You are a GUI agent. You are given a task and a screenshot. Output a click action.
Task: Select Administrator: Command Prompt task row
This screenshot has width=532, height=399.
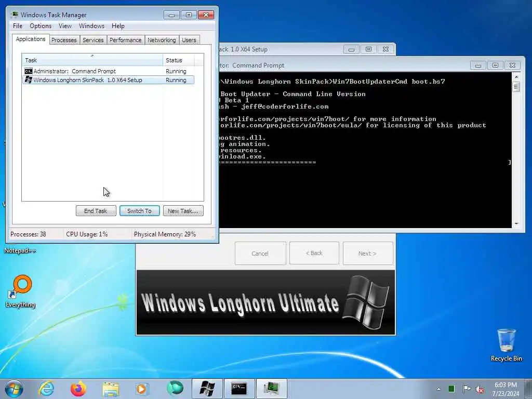pos(108,71)
